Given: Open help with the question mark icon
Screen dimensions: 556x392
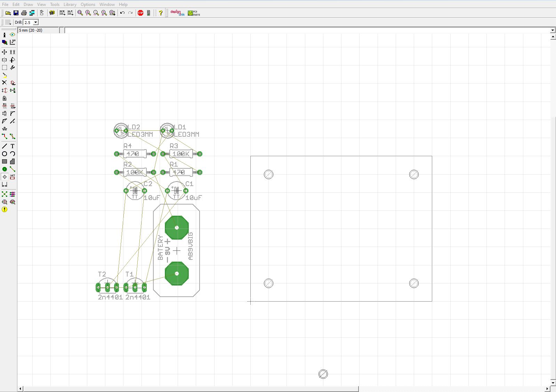Looking at the screenshot, I should point(161,13).
